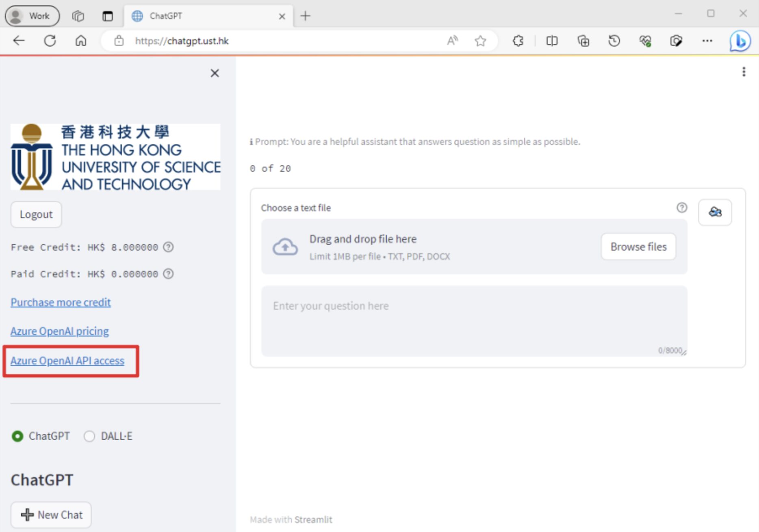Close the sidebar with the X icon
Viewport: 759px width, 532px height.
[215, 73]
